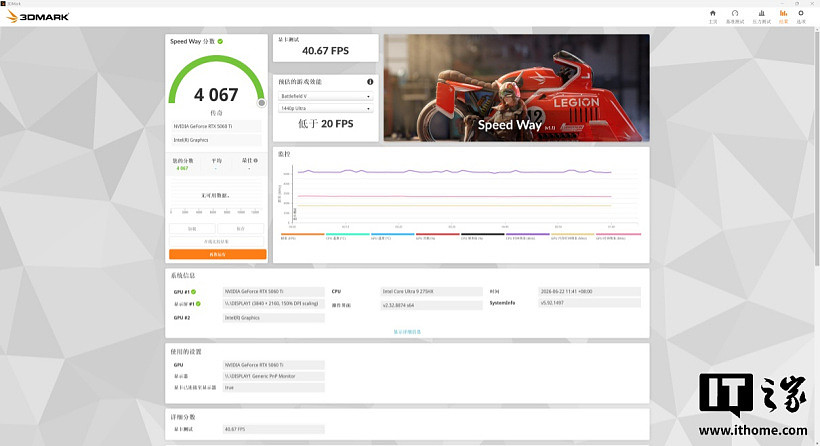820x446 pixels.
Task: Click the GPU field in the settings used section
Action: tap(274, 364)
